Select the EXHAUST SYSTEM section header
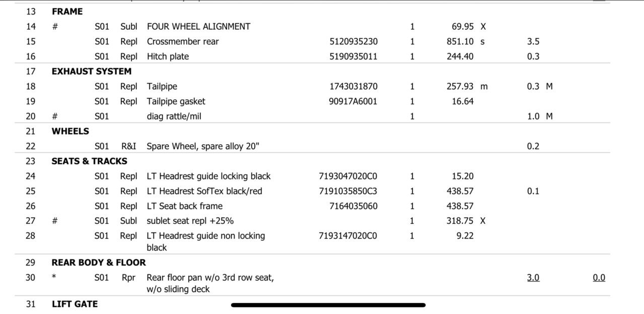Viewport: 644px width, 314px height. (92, 71)
